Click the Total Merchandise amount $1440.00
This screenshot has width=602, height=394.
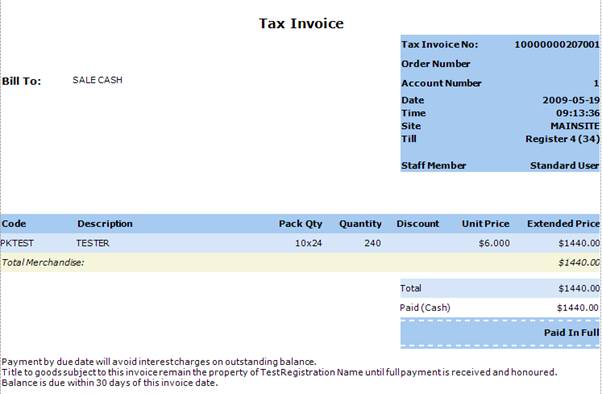579,263
